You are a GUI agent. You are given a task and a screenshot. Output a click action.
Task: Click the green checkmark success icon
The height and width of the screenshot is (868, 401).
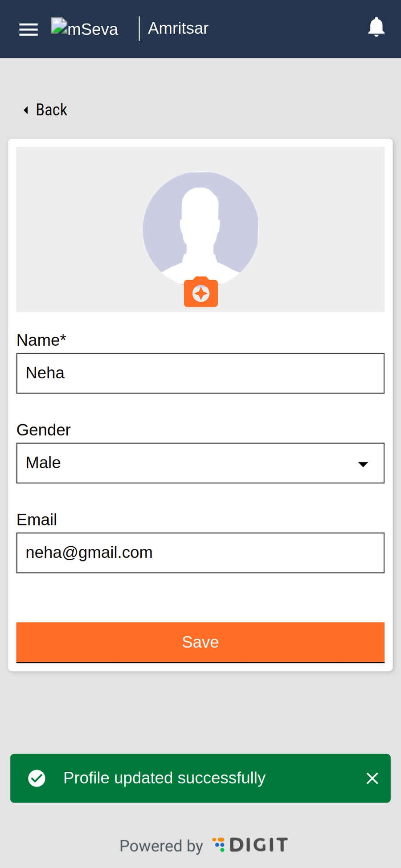point(37,778)
